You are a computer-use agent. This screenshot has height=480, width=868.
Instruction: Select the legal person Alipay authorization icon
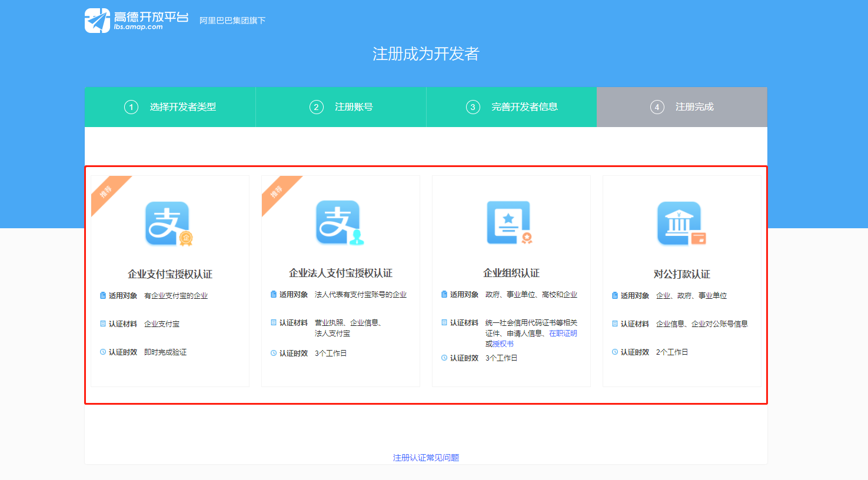[340, 222]
